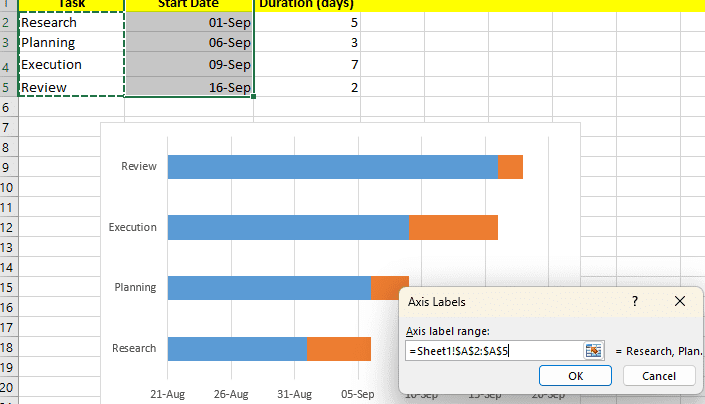
Task: Click the range selector icon in Axis Labels dialog
Action: pyautogui.click(x=594, y=351)
